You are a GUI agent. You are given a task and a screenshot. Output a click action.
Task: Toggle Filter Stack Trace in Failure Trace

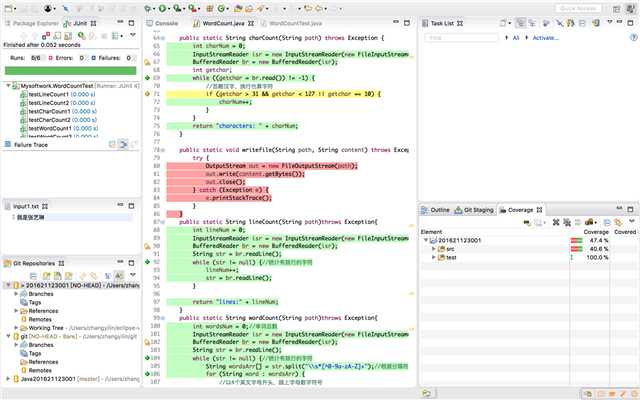123,144
